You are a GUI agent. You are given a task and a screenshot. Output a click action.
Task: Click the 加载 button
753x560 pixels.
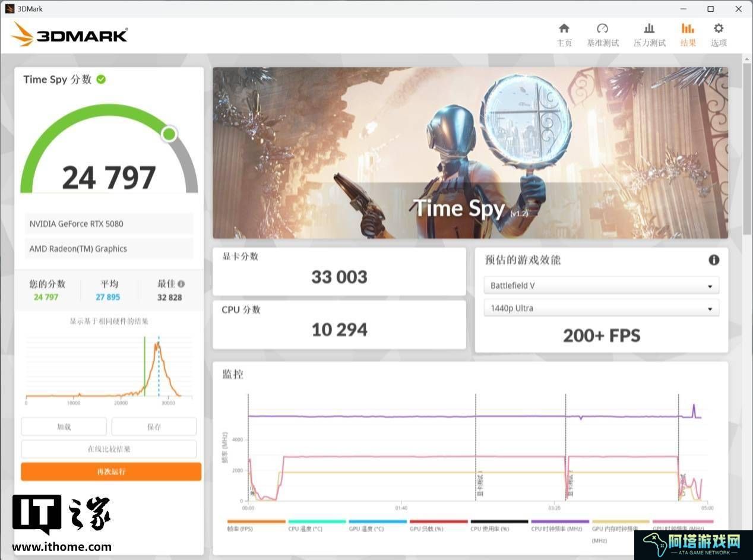64,426
